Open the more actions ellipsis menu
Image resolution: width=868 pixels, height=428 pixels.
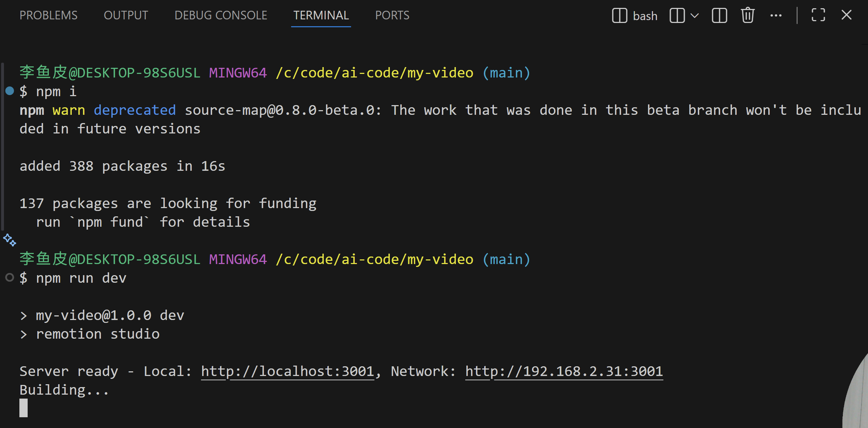(x=776, y=15)
